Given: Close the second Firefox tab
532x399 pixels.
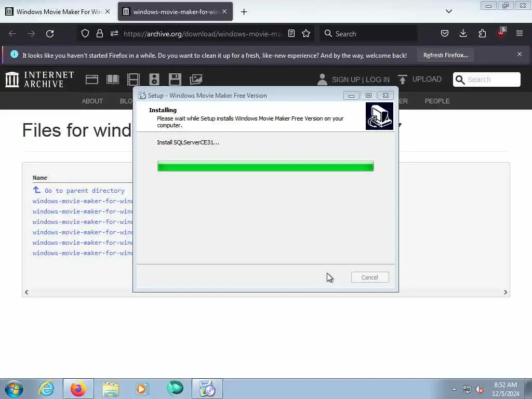Looking at the screenshot, I should point(224,11).
